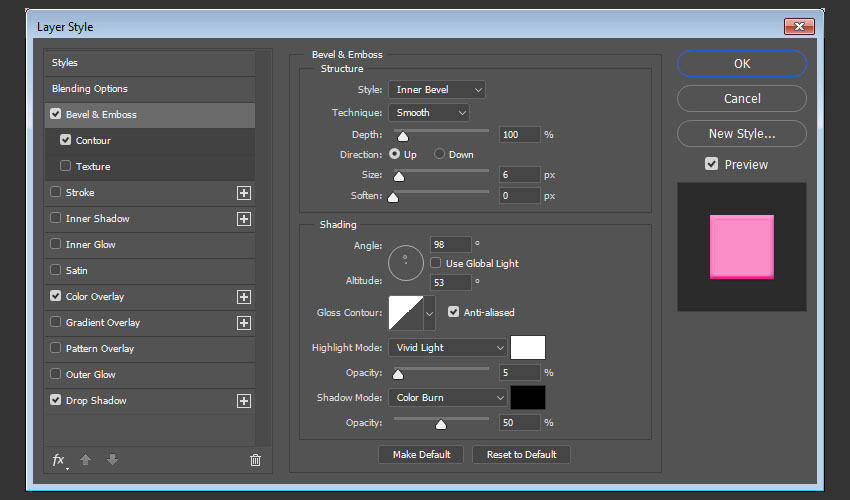The height and width of the screenshot is (500, 850).
Task: Click the Angle value input field
Action: point(450,244)
